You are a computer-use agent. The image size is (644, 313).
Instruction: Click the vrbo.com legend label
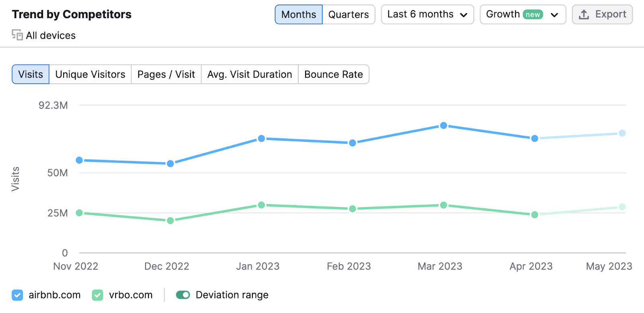[131, 295]
